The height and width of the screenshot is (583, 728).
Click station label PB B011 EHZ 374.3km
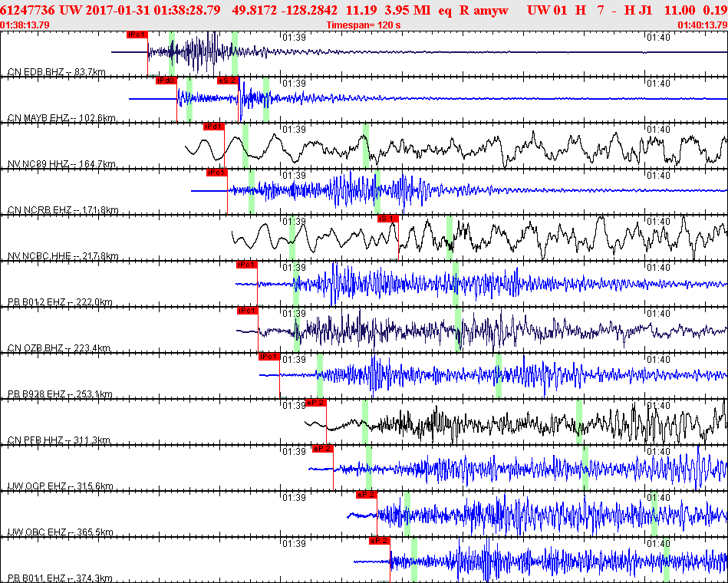click(x=60, y=578)
